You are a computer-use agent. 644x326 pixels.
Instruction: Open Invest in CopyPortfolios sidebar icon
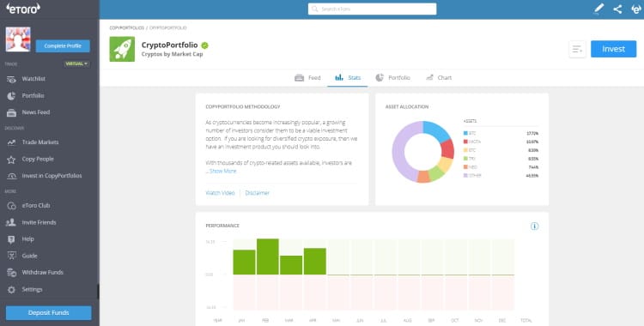pyautogui.click(x=11, y=176)
